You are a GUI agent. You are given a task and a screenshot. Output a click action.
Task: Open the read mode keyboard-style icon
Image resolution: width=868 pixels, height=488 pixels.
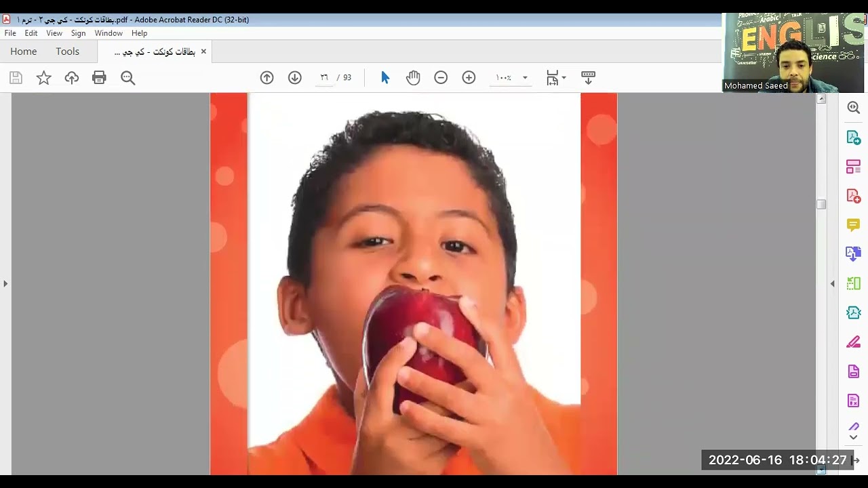coord(588,78)
